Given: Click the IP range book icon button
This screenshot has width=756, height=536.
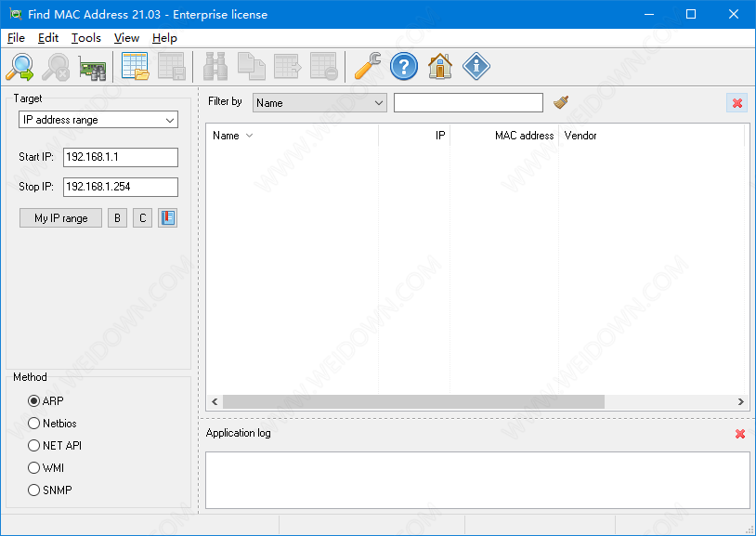Looking at the screenshot, I should tap(167, 218).
